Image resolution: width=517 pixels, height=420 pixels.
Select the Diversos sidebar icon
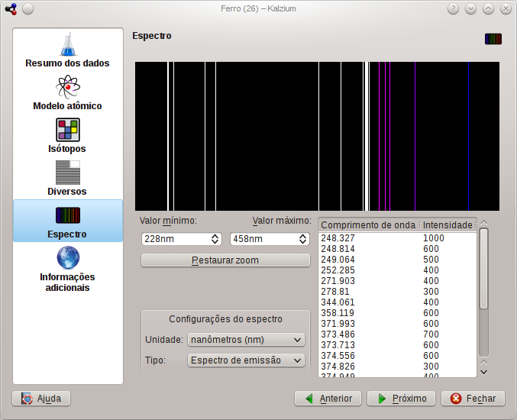click(67, 172)
